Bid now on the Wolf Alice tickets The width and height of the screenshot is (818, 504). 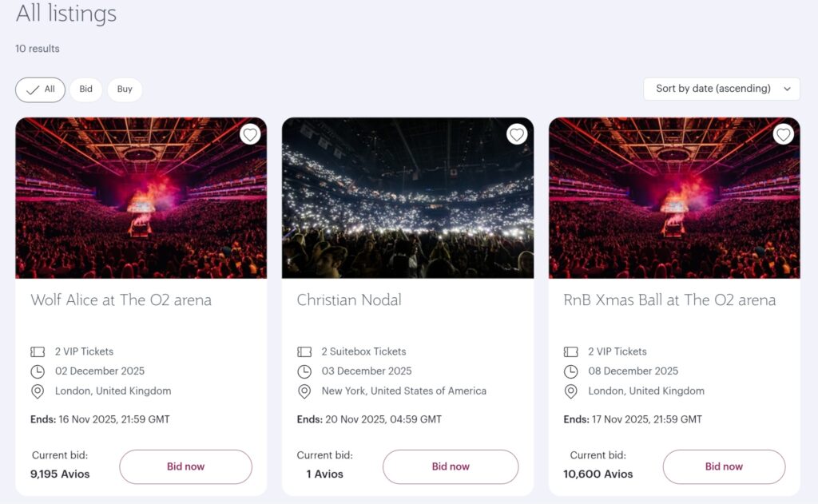185,466
